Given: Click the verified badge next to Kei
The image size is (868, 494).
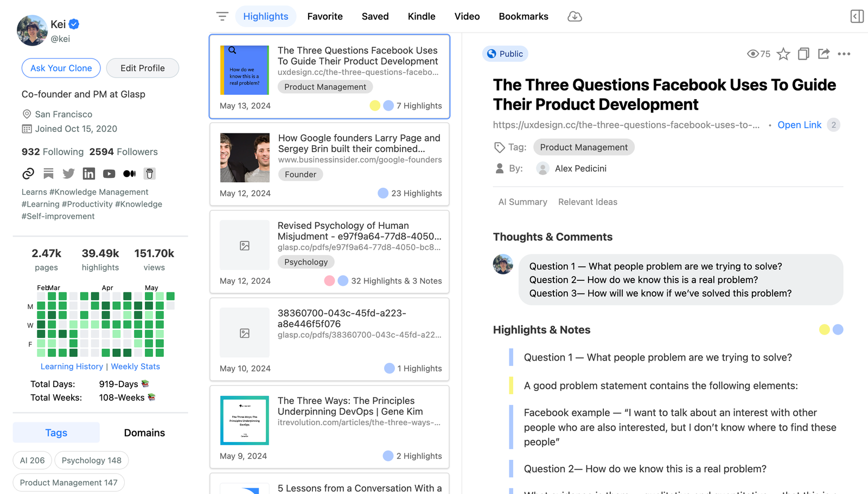Looking at the screenshot, I should 74,24.
